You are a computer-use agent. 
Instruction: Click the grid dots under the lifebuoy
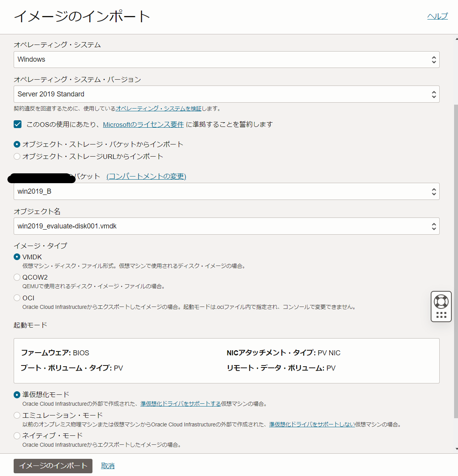tap(441, 315)
